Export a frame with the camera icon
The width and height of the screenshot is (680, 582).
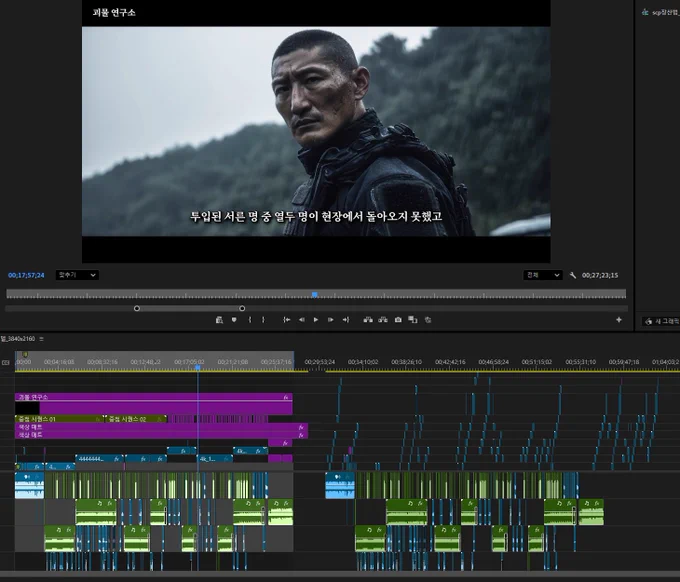[398, 320]
